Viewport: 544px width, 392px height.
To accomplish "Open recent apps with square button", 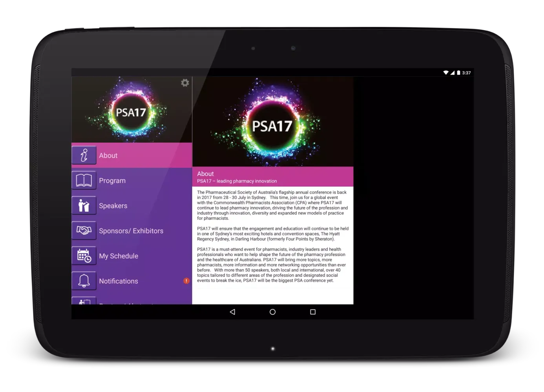I will coord(313,312).
